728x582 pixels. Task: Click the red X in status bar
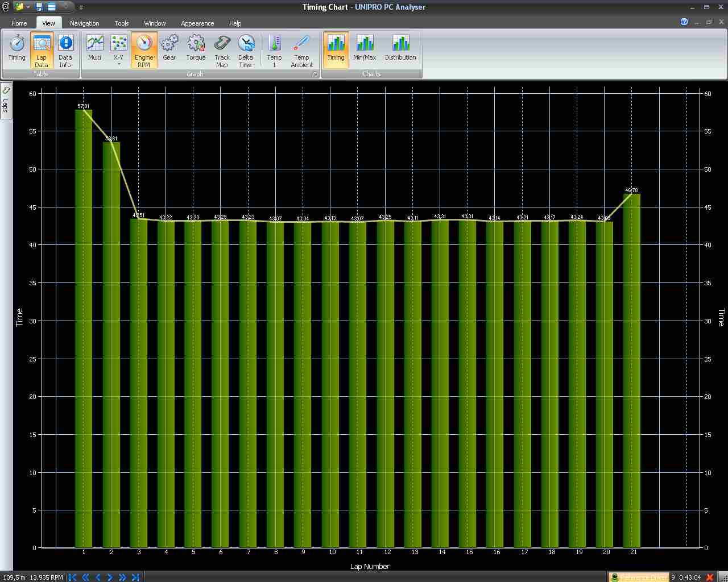[x=710, y=577]
